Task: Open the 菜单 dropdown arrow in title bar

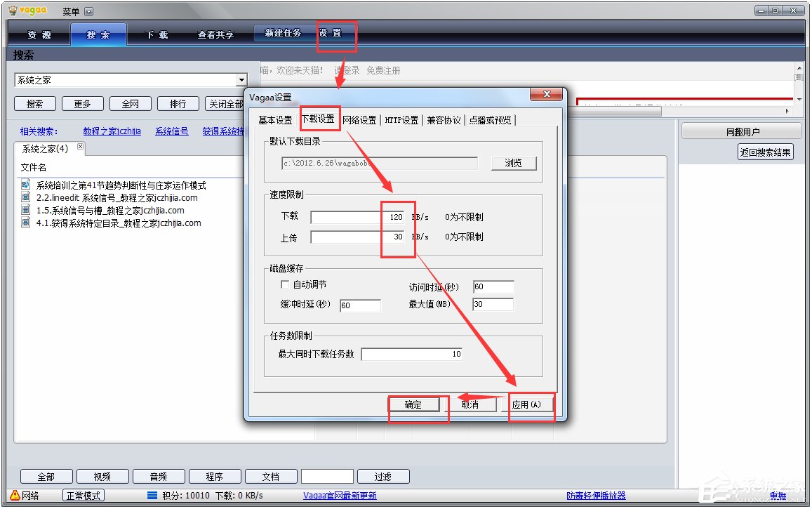Action: coord(88,11)
